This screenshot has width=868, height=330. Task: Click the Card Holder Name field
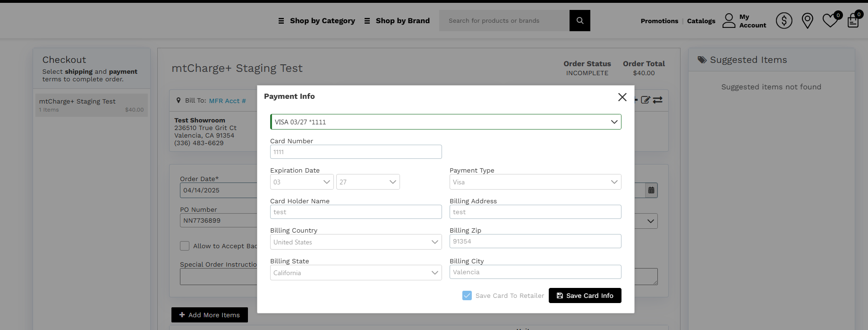coord(356,212)
